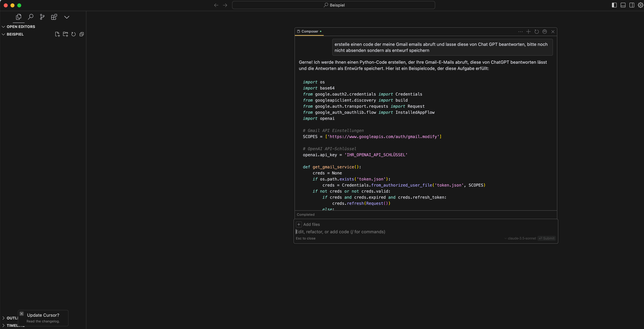644x329 pixels.
Task: Open composer more actions ellipsis menu
Action: point(520,32)
